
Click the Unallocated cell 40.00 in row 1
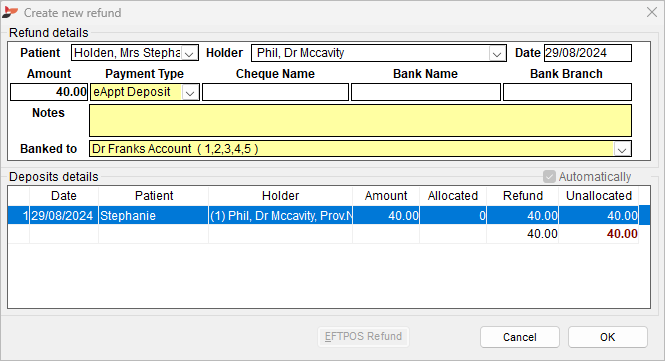coord(599,215)
